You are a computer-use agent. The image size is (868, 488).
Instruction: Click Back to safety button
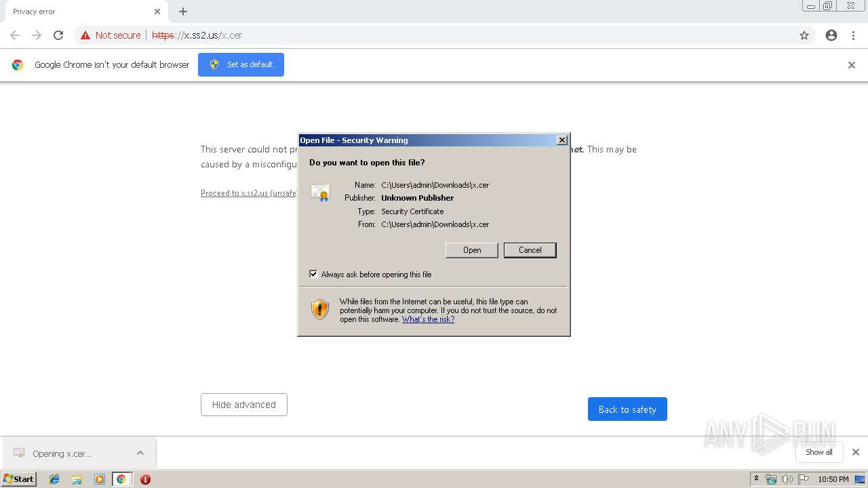click(627, 409)
